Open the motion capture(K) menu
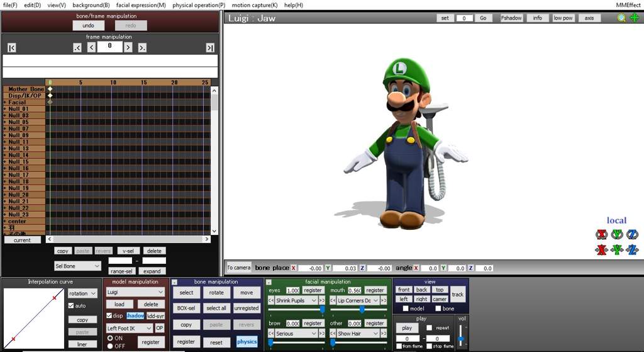The image size is (644, 352). point(255,5)
